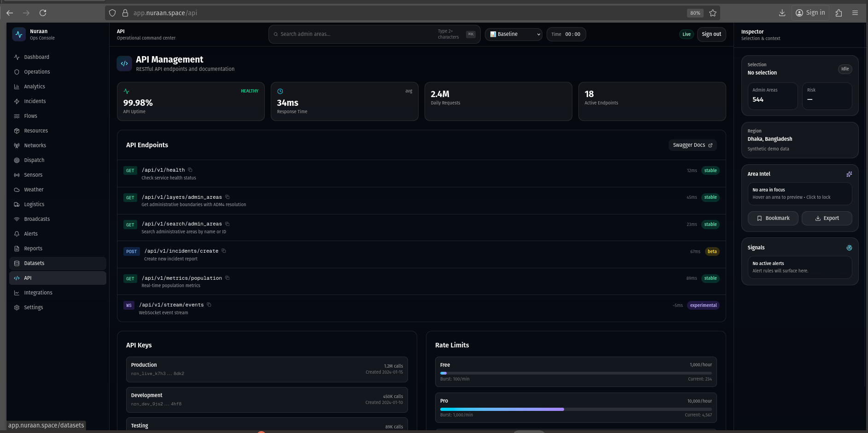Click the Signals radar icon

(x=849, y=248)
